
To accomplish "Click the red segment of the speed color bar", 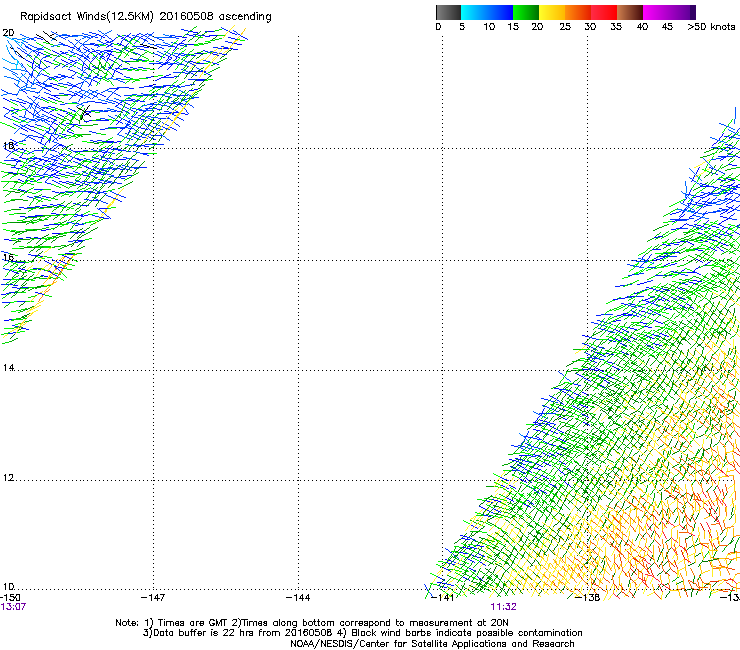I will click(x=604, y=12).
